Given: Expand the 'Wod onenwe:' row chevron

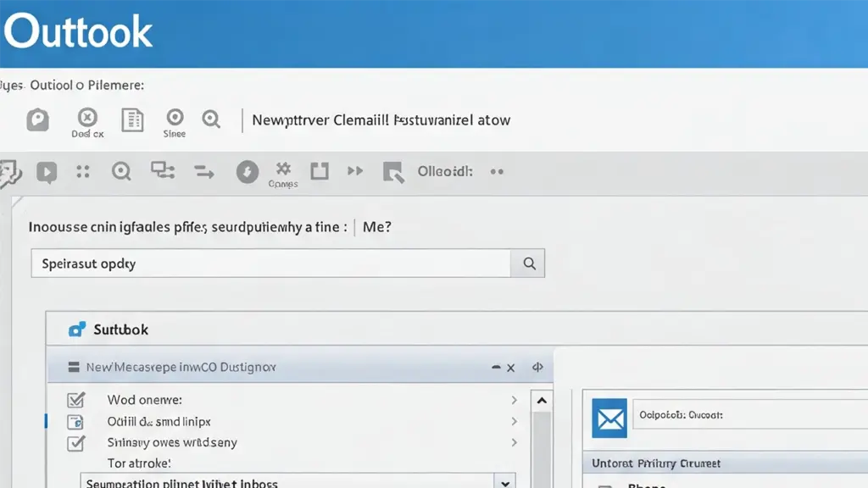Looking at the screenshot, I should click(x=514, y=400).
